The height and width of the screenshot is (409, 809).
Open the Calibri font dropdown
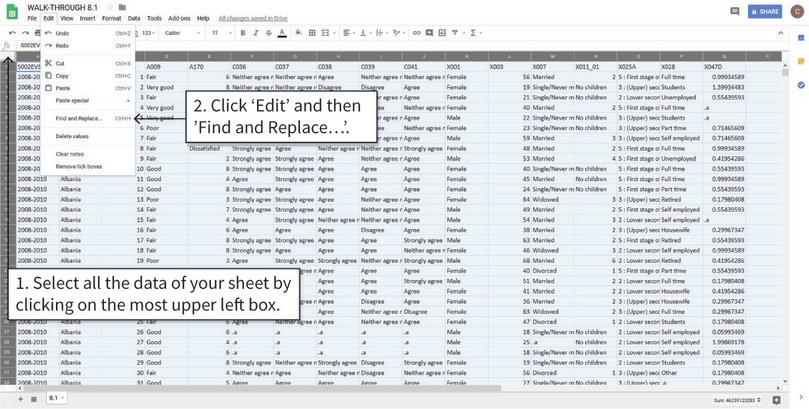coord(182,33)
